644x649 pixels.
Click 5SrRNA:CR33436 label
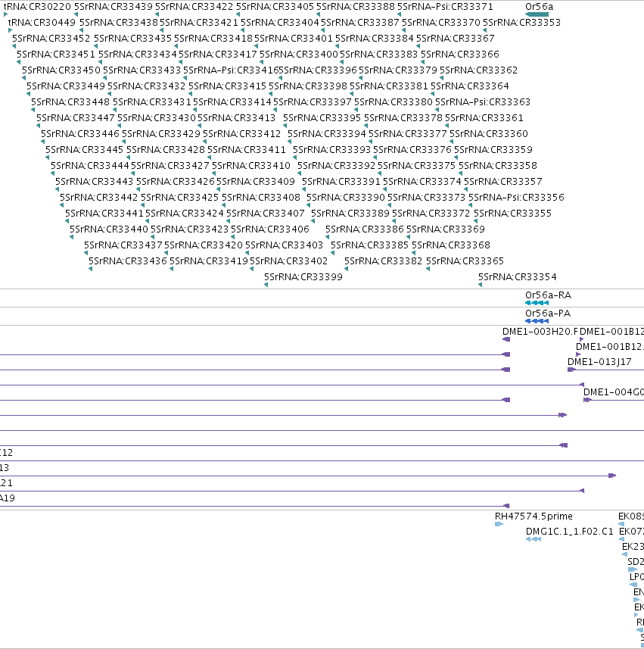[x=128, y=261]
